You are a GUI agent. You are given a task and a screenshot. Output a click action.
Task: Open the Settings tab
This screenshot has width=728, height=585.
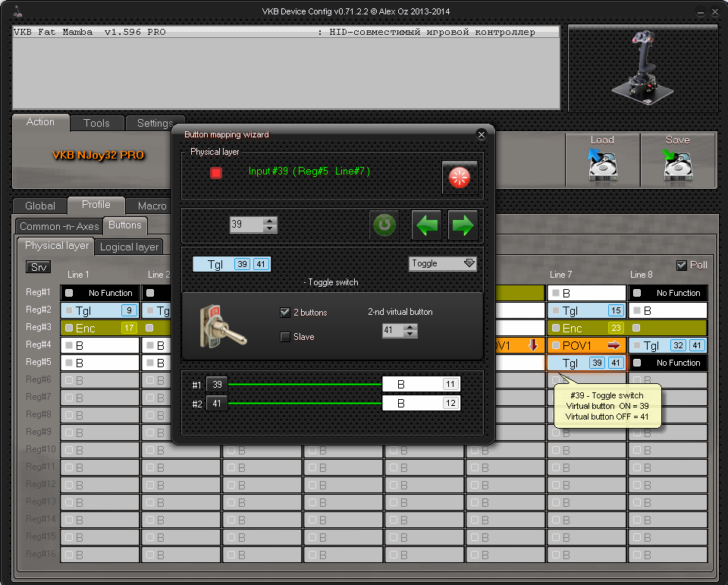point(155,123)
